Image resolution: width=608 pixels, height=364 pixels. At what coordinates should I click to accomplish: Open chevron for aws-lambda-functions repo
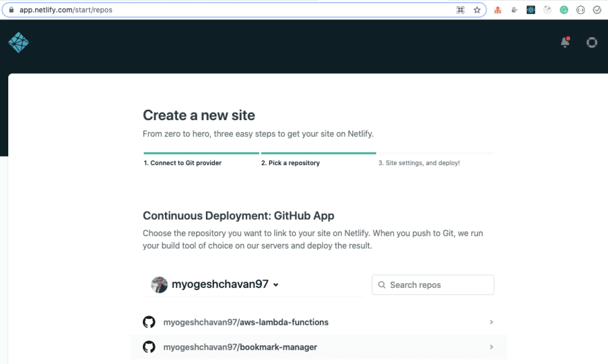click(x=491, y=322)
